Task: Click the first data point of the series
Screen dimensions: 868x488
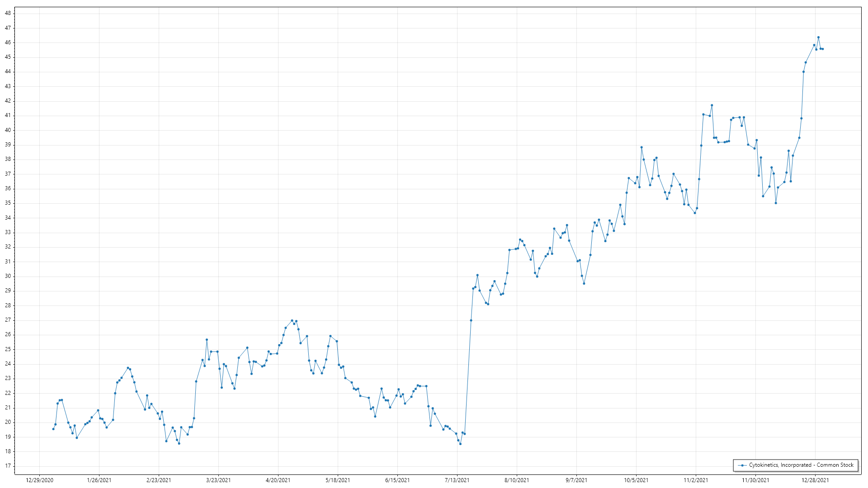Action: tap(53, 429)
